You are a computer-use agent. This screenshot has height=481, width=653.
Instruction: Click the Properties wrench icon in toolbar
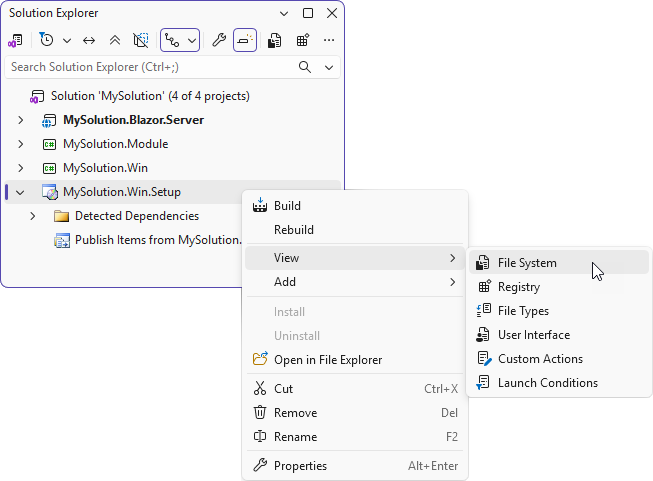pos(219,40)
